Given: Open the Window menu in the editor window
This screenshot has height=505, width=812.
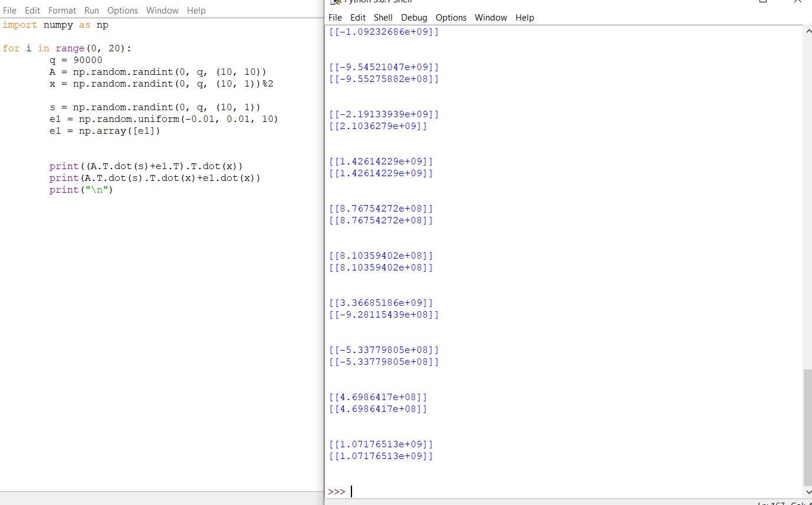Looking at the screenshot, I should [x=162, y=10].
